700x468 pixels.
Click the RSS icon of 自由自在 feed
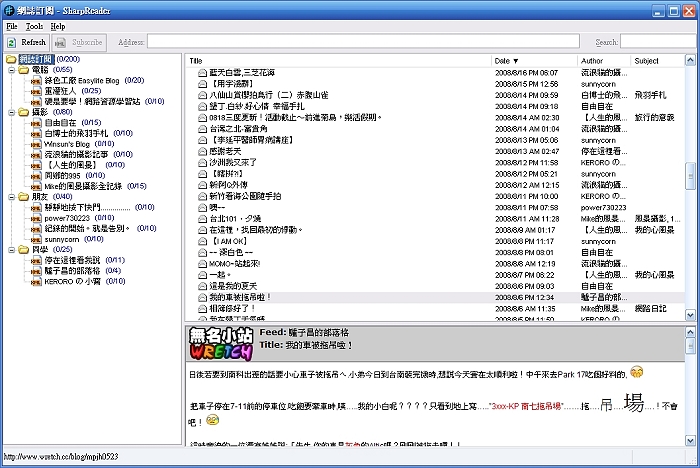click(x=36, y=123)
